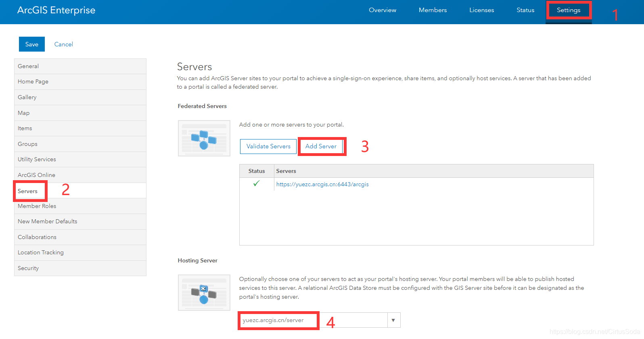Open Utility Services settings
The image size is (644, 339).
80,159
